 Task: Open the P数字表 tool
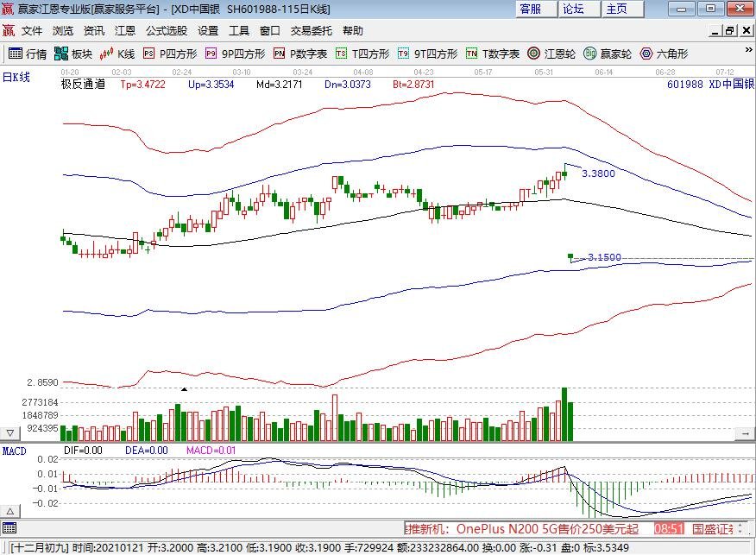point(300,54)
